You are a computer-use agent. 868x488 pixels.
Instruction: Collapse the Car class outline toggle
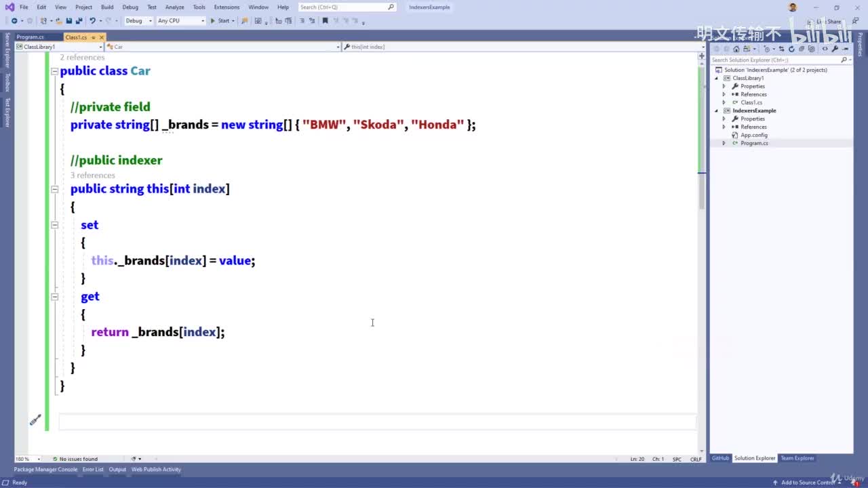pyautogui.click(x=55, y=71)
